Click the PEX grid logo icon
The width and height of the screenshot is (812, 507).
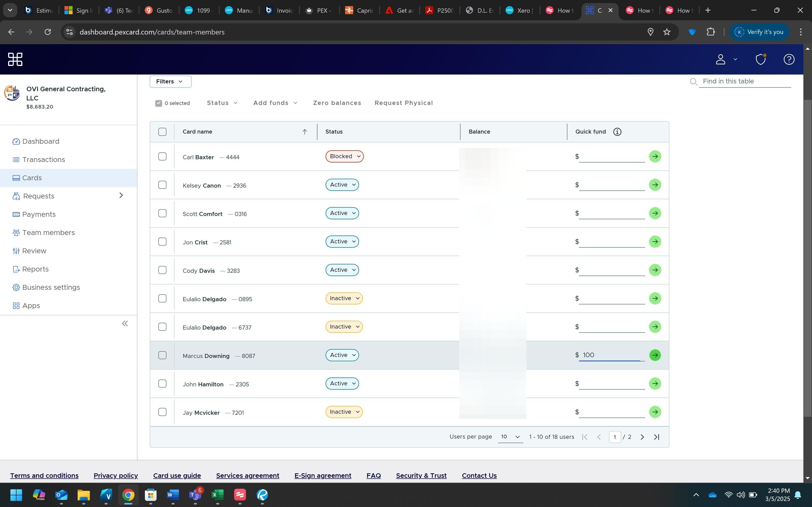pyautogui.click(x=15, y=59)
